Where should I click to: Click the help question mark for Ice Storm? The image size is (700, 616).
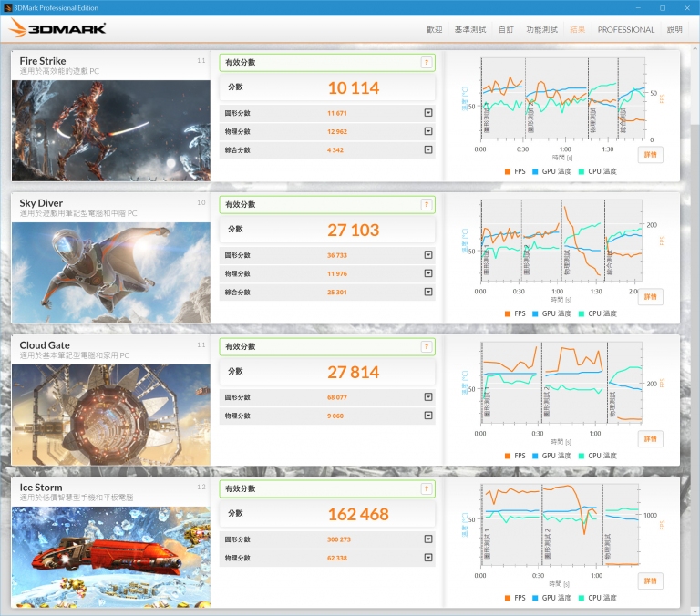(427, 488)
